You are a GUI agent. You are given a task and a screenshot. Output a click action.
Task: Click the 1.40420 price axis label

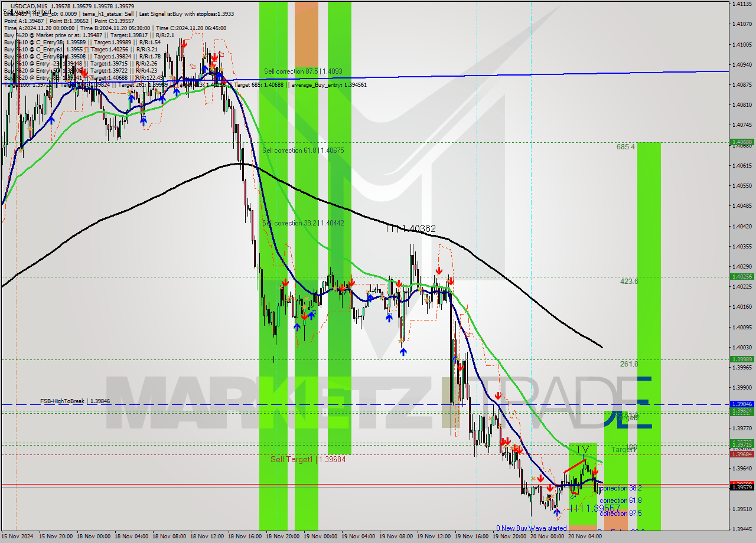[742, 226]
